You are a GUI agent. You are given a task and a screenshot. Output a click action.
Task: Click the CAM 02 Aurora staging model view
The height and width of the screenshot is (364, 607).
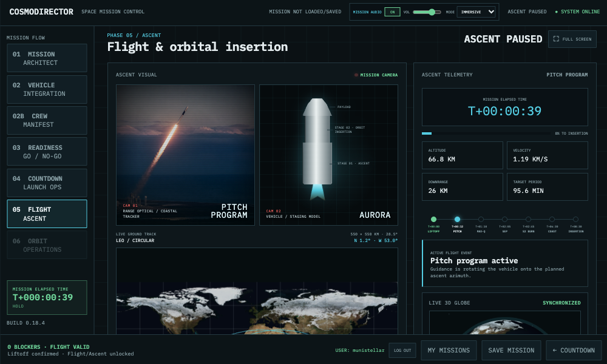click(x=328, y=155)
